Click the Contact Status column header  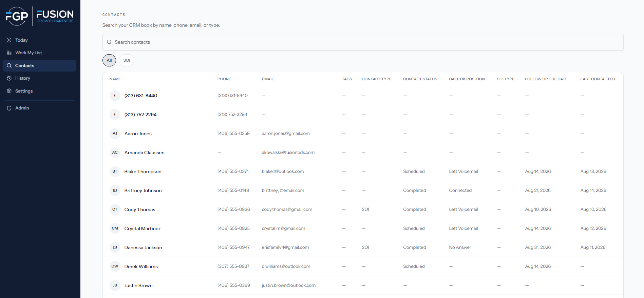[420, 79]
